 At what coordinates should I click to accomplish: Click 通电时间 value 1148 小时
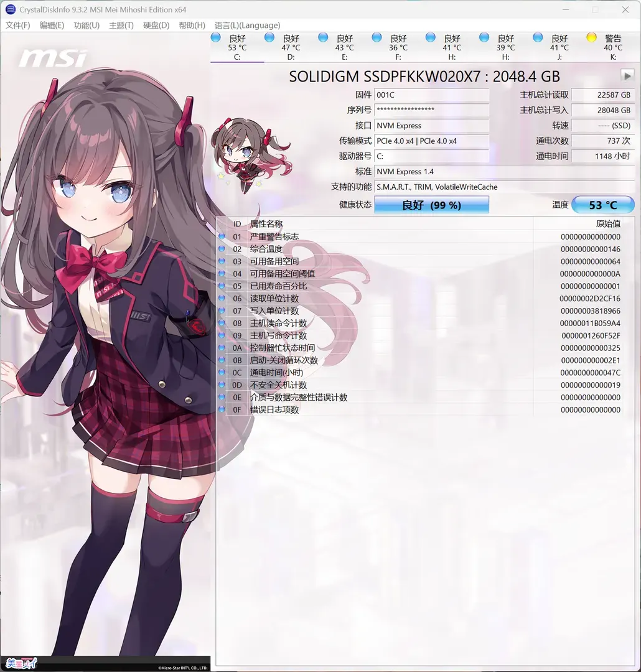[603, 156]
